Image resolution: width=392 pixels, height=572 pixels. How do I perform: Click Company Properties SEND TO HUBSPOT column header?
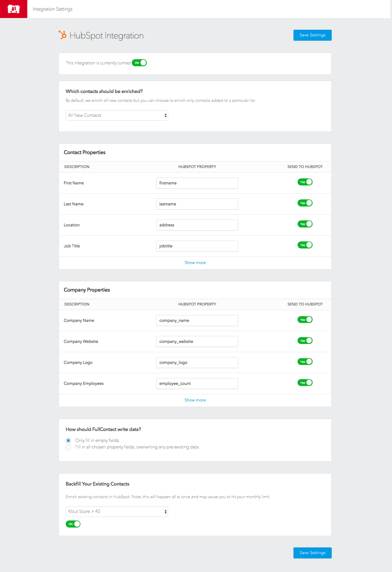pyautogui.click(x=305, y=304)
